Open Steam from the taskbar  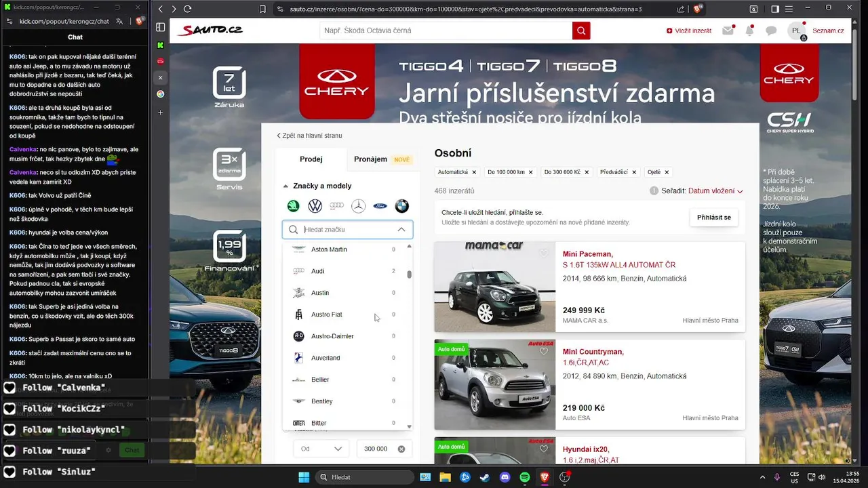485,477
